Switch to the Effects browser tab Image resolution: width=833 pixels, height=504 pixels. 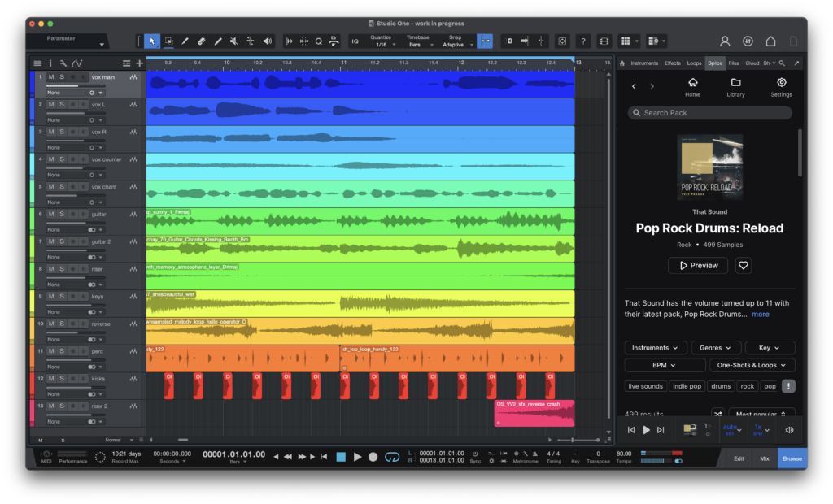672,63
